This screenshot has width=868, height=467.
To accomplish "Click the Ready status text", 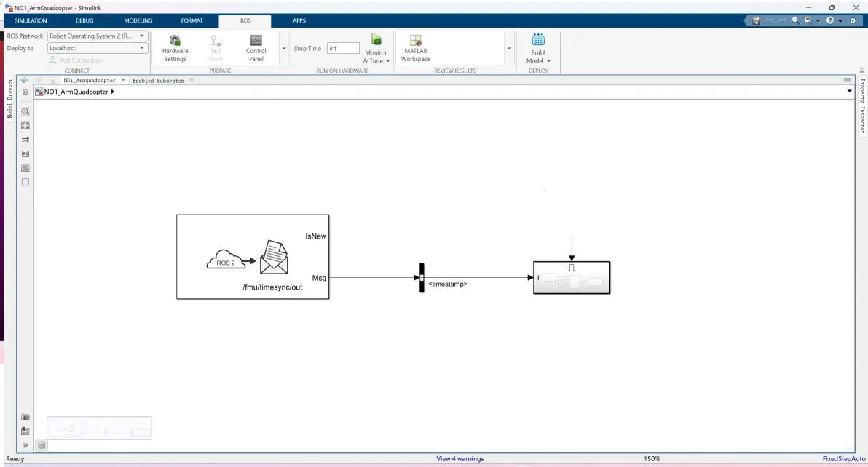I will pyautogui.click(x=15, y=459).
